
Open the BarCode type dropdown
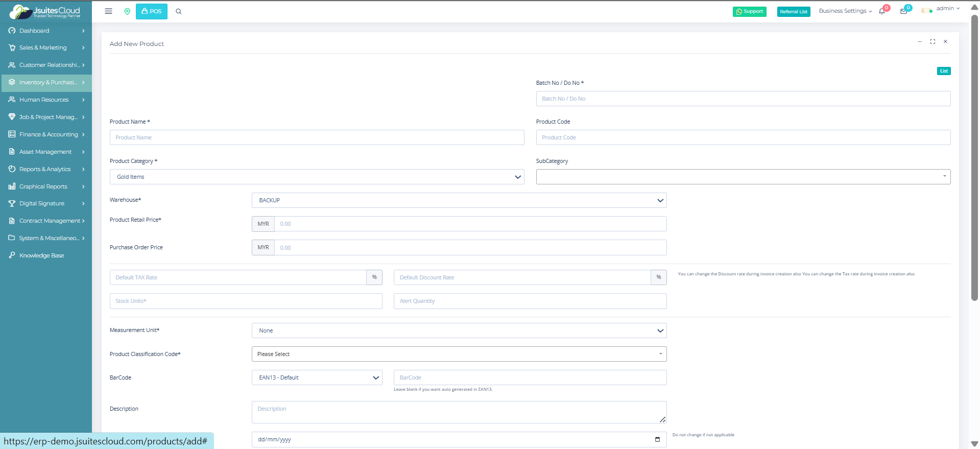(x=317, y=377)
